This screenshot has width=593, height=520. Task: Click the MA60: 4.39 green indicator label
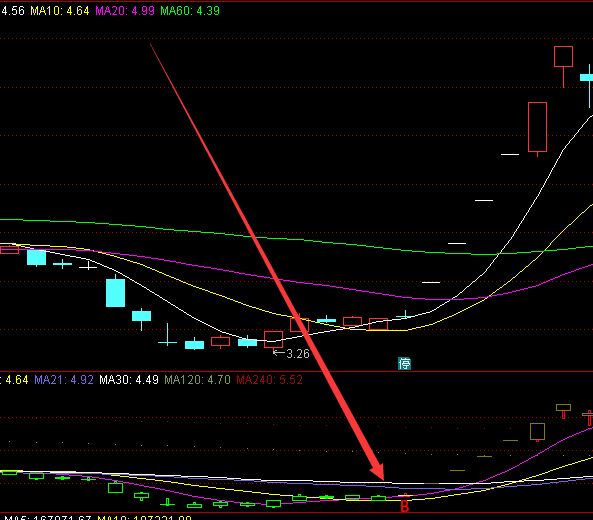click(190, 11)
